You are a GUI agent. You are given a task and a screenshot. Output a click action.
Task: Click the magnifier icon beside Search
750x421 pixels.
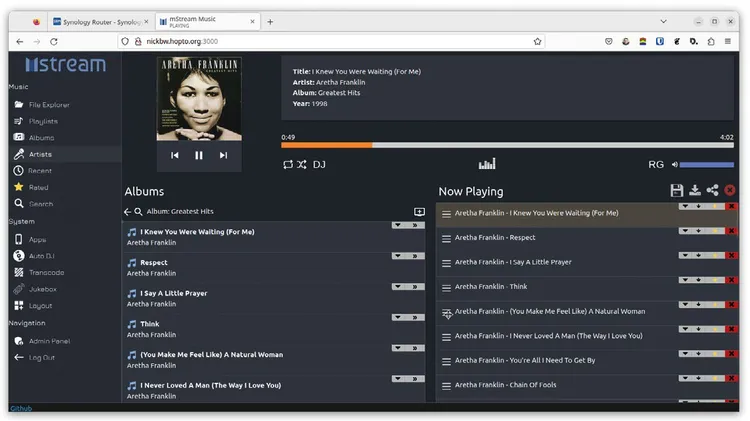click(19, 203)
